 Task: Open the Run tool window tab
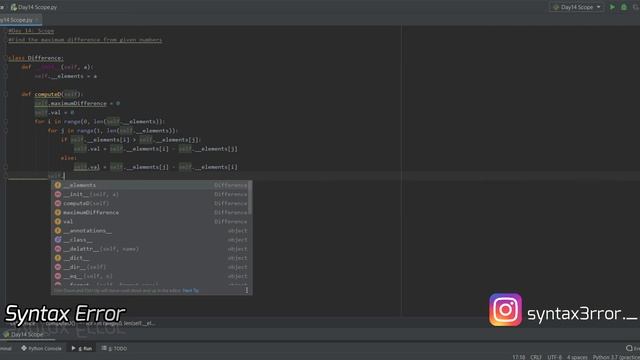[x=82, y=348]
